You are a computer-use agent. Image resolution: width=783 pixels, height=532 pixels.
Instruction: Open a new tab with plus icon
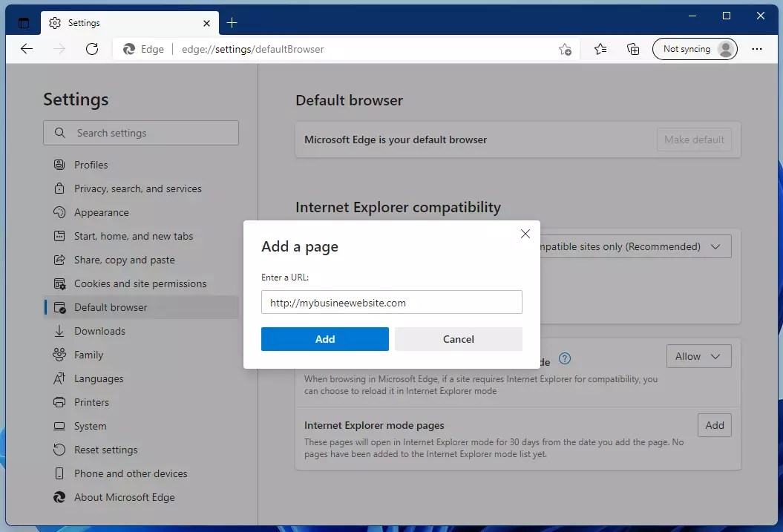point(232,23)
